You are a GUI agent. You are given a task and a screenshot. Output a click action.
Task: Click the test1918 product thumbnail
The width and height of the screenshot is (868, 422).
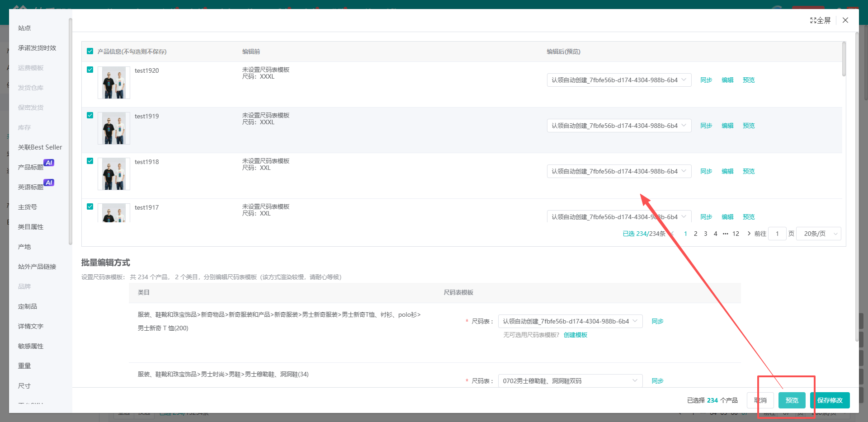[114, 174]
